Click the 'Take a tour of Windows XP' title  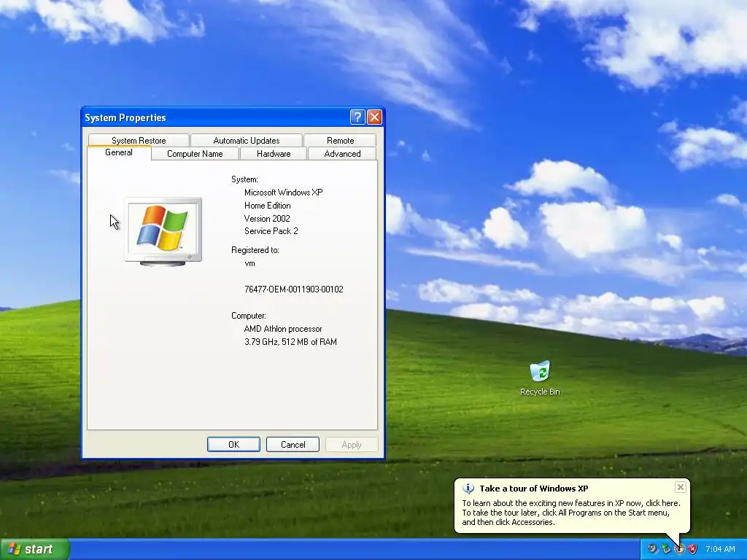tap(533, 489)
